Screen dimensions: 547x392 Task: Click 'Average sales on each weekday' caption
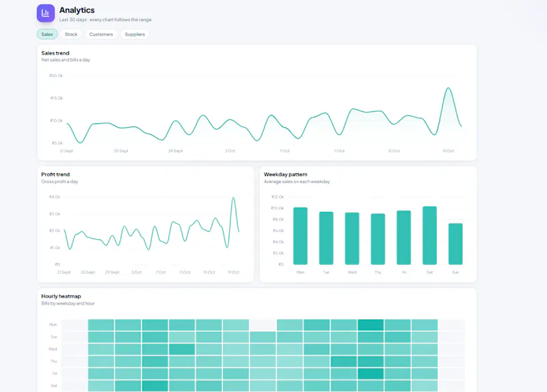297,182
